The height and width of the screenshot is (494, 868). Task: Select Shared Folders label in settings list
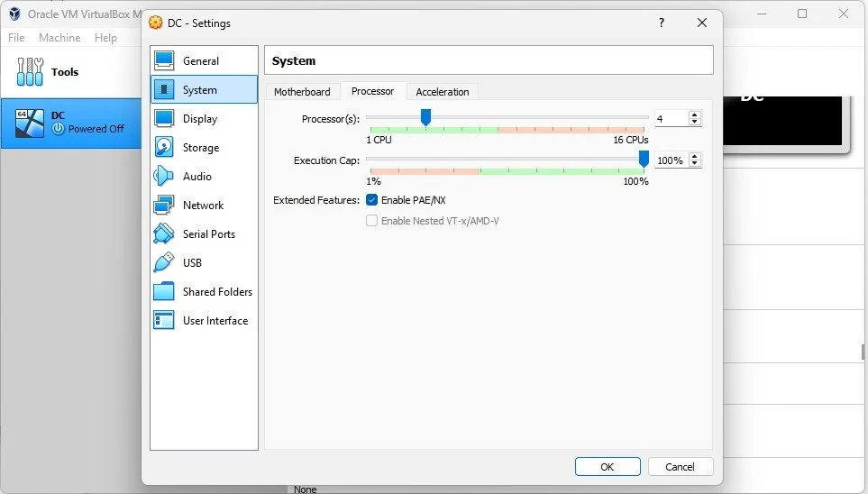217,291
